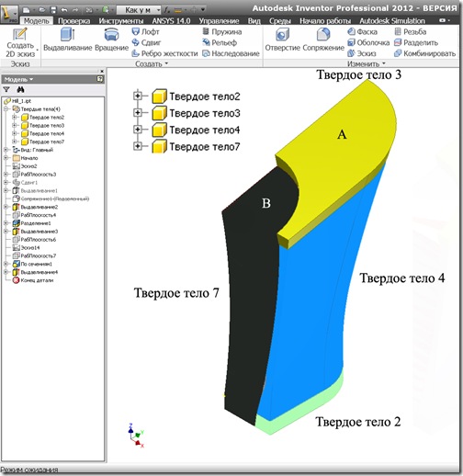
Task: Click the New file icon in quick access
Action: (27, 10)
